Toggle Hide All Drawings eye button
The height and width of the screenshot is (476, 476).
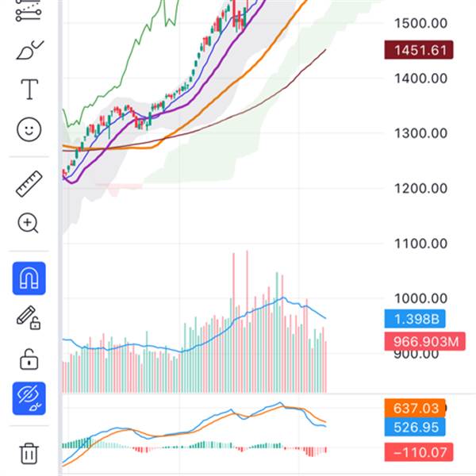pyautogui.click(x=29, y=398)
